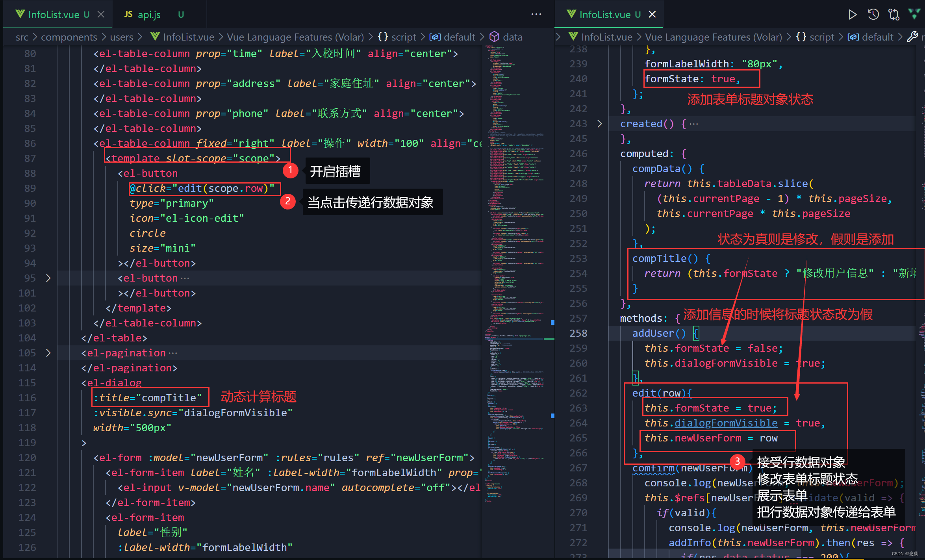Click the data cube icon in breadcrumb

click(x=494, y=37)
